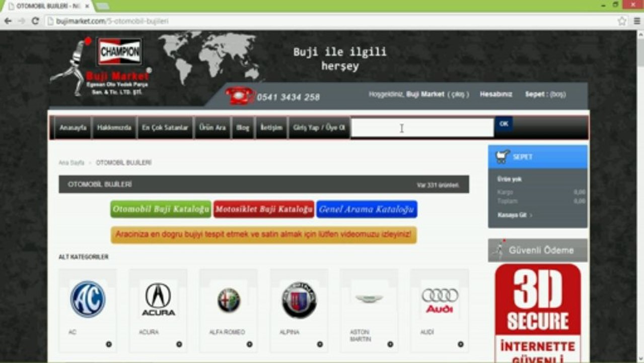Click the plus icon under AUDI
Viewport: 644px width, 363px height.
[461, 344]
